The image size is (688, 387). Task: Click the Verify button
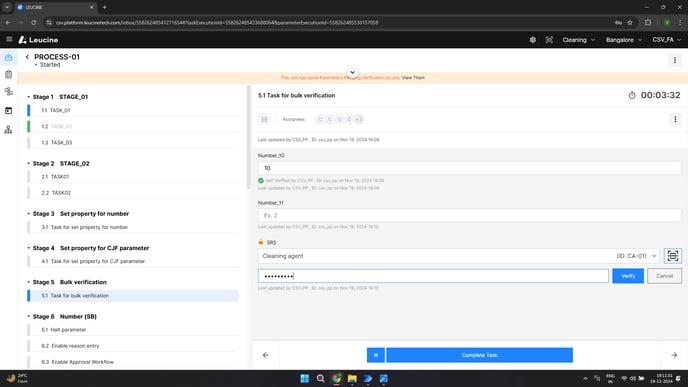click(x=628, y=276)
